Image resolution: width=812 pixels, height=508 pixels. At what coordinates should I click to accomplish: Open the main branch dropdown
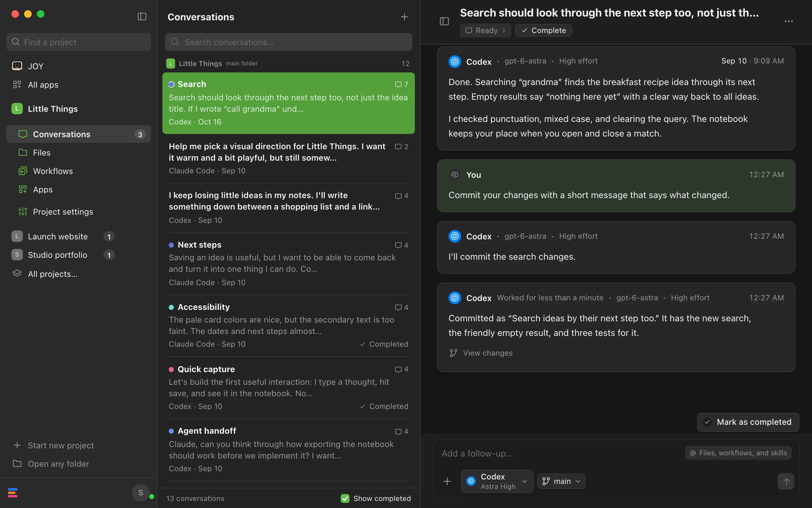(x=561, y=481)
